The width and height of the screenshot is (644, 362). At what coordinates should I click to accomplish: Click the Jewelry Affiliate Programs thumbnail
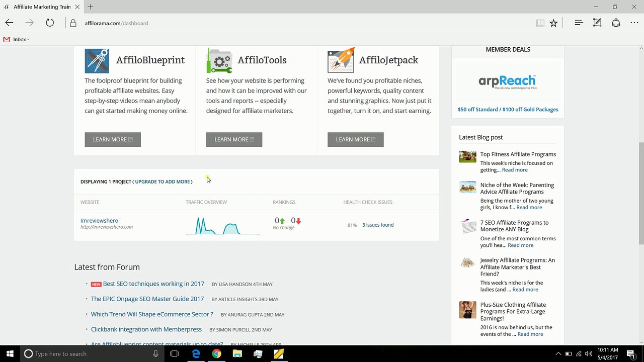(x=467, y=262)
